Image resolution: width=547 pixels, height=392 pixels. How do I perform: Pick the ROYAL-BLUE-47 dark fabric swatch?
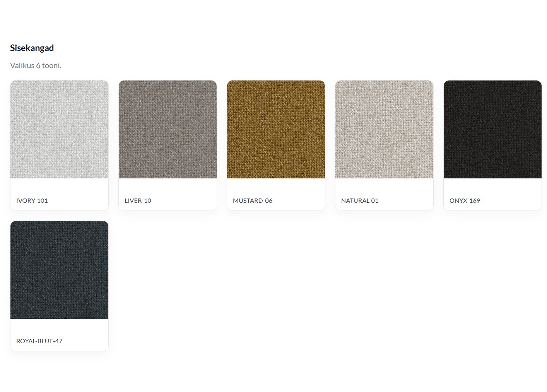point(59,270)
